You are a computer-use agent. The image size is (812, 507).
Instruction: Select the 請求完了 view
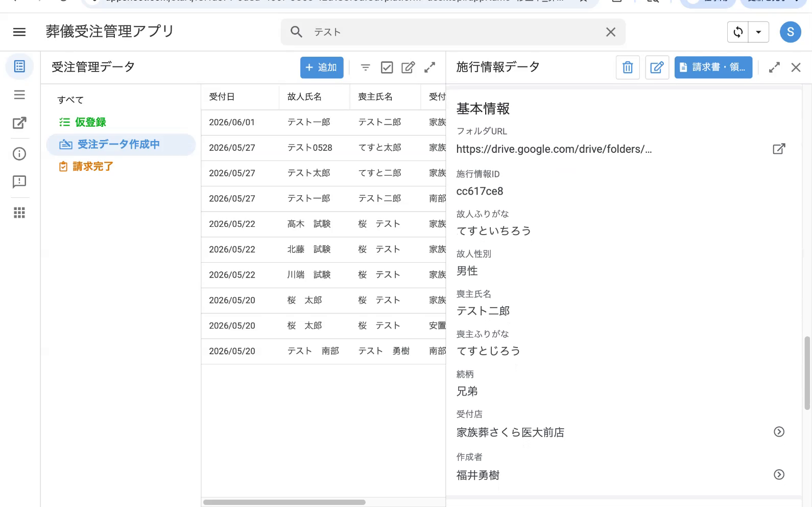coord(86,167)
